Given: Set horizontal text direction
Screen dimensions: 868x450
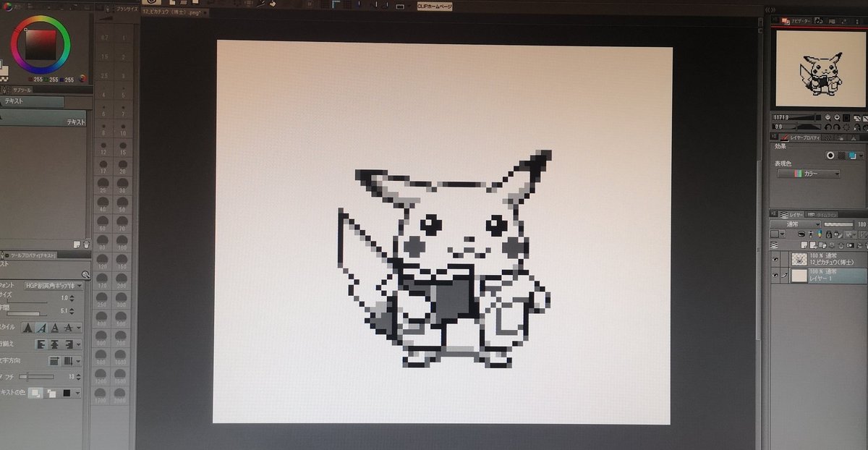Looking at the screenshot, I should pyautogui.click(x=54, y=360).
